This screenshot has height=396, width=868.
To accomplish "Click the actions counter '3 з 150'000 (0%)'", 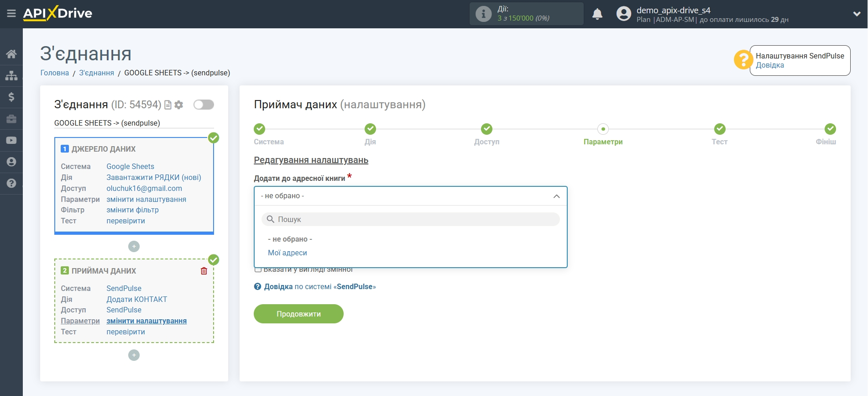I will click(523, 18).
